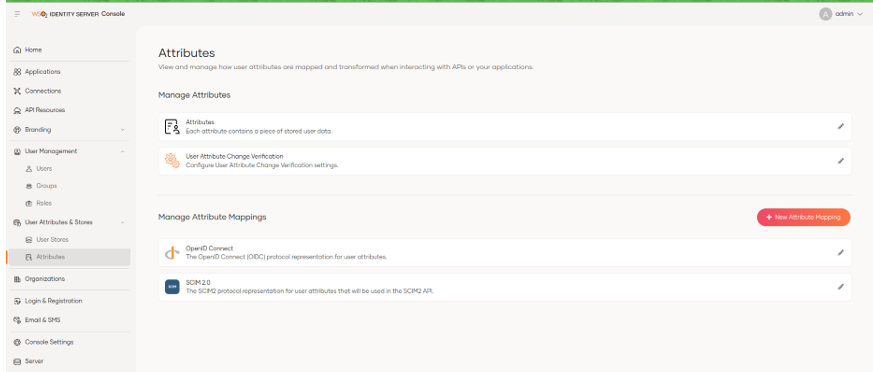Edit User Attribute Change Verification pencil
Viewport: 873px width, 372px height.
point(841,161)
